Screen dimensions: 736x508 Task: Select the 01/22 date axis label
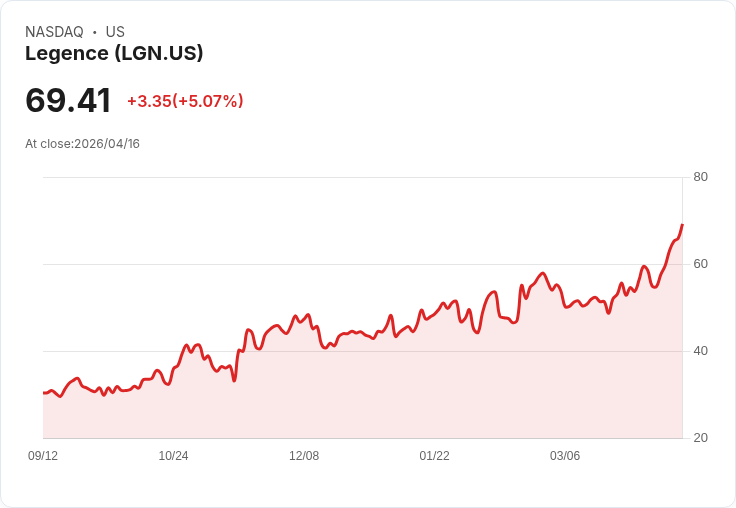(x=434, y=456)
